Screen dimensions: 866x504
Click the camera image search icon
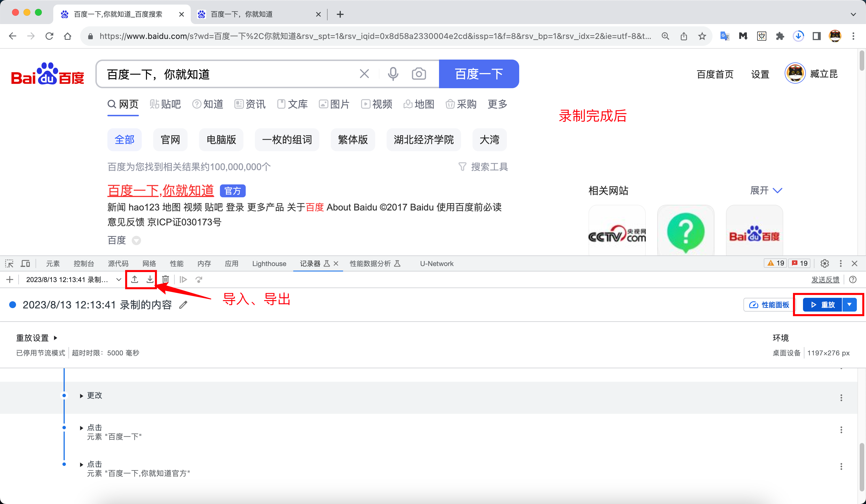point(419,74)
